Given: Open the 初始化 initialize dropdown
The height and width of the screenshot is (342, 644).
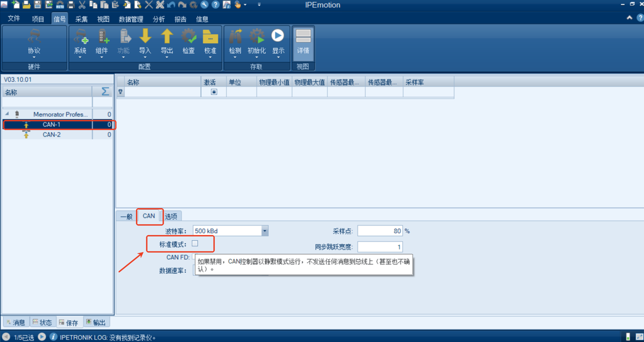Looking at the screenshot, I should [x=257, y=57].
